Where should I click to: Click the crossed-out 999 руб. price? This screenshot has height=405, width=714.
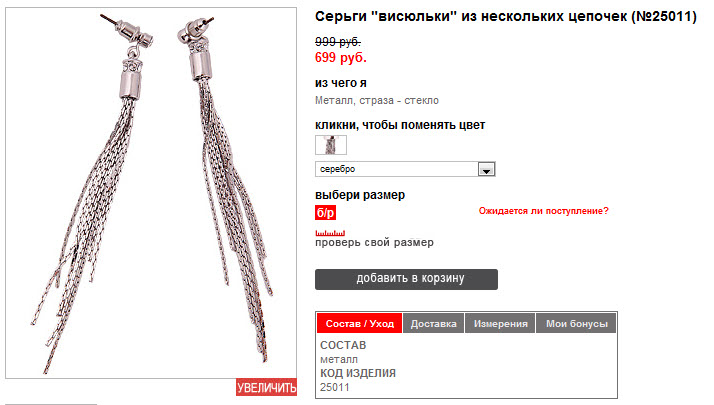click(x=338, y=42)
